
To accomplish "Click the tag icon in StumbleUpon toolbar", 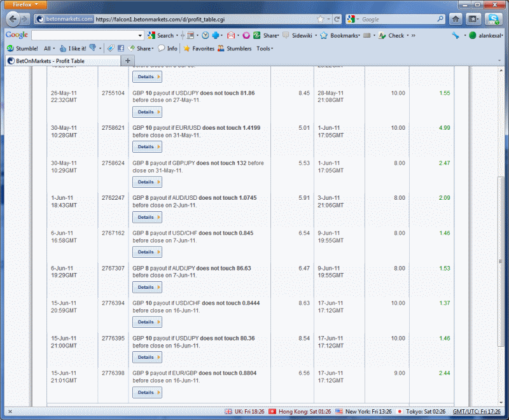I will pyautogui.click(x=111, y=48).
